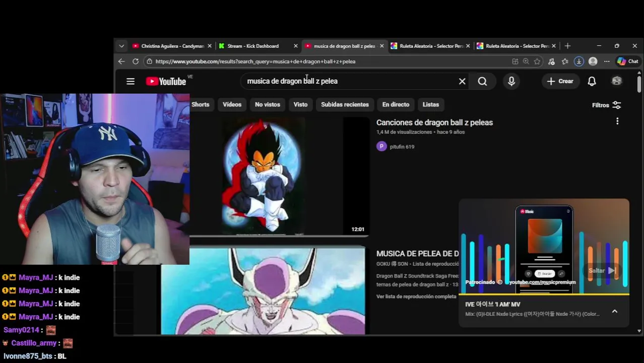Open the YouTube account avatar menu
This screenshot has width=644, height=363.
tap(617, 81)
